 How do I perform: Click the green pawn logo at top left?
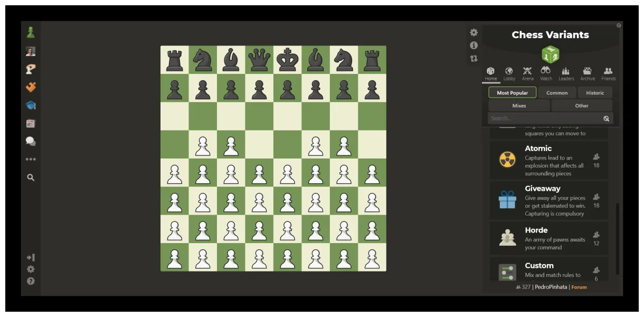coord(30,32)
